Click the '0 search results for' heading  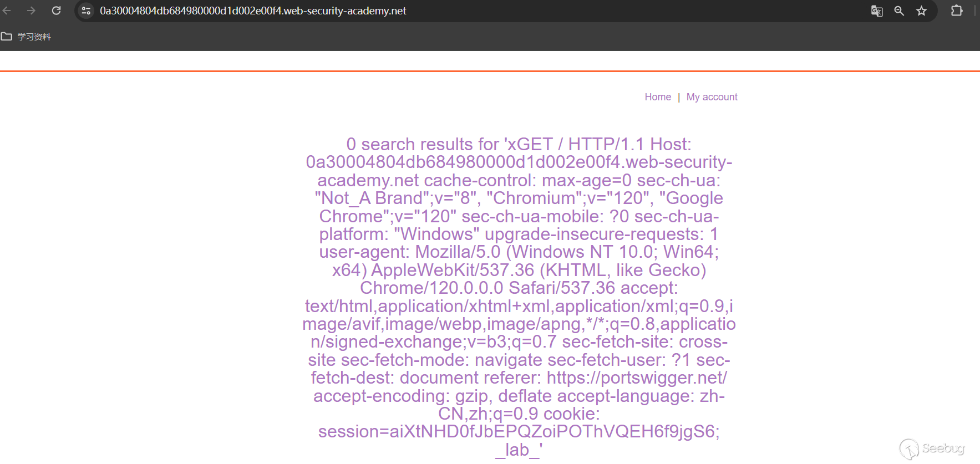(423, 144)
